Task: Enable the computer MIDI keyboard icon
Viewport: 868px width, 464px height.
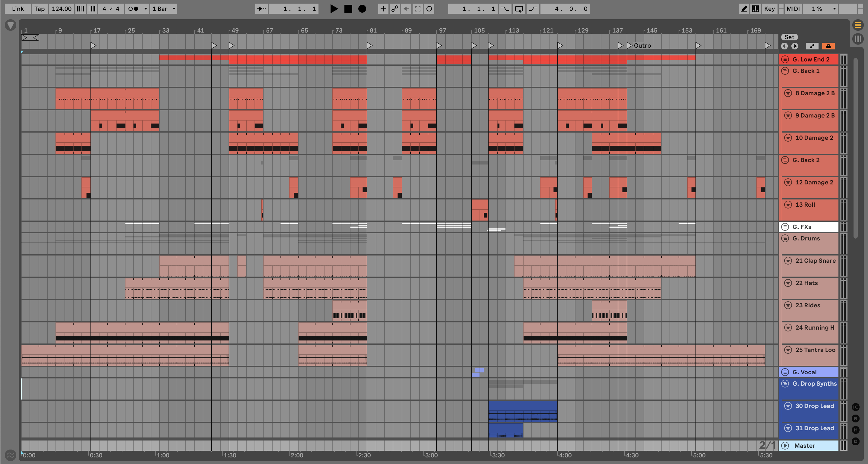Action: pyautogui.click(x=756, y=9)
